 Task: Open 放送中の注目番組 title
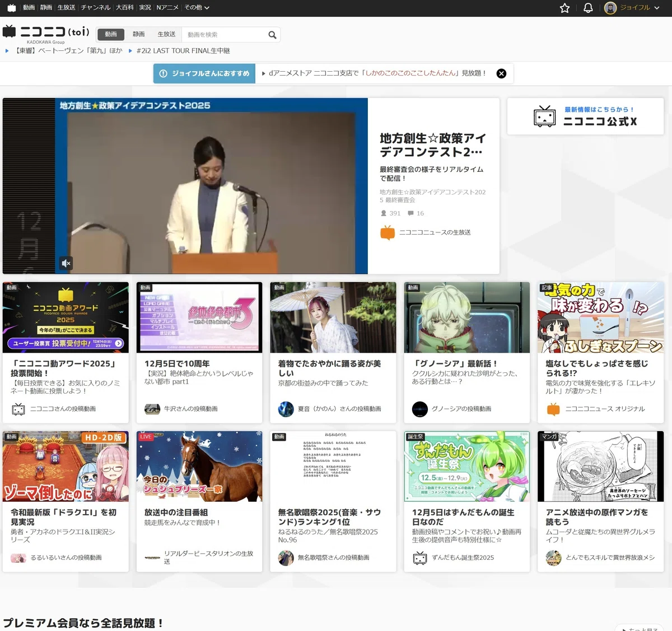coord(176,513)
